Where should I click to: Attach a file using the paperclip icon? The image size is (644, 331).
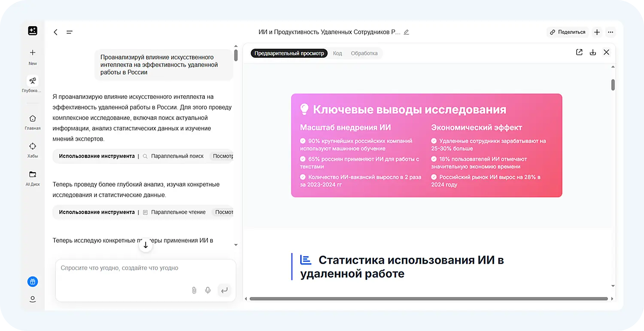[194, 290]
